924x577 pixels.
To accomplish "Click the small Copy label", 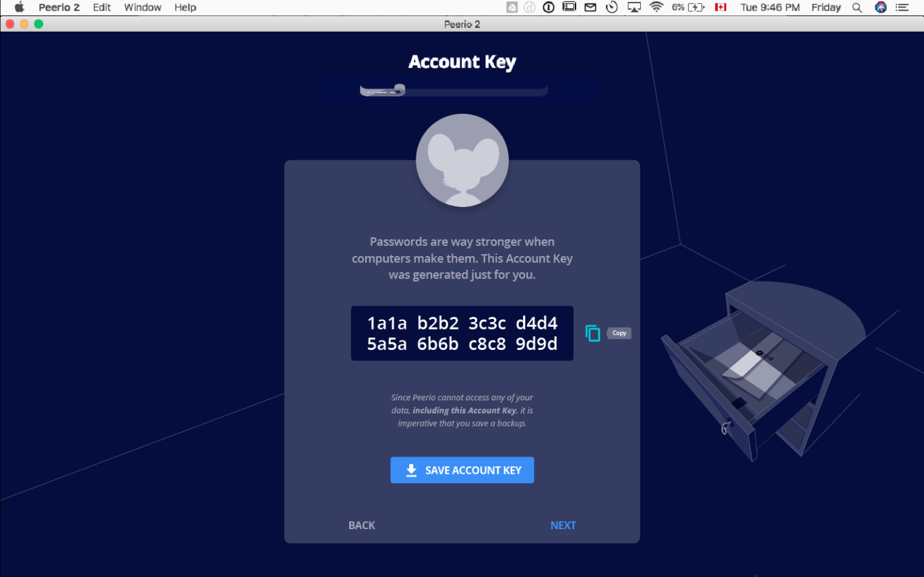I will coord(619,333).
